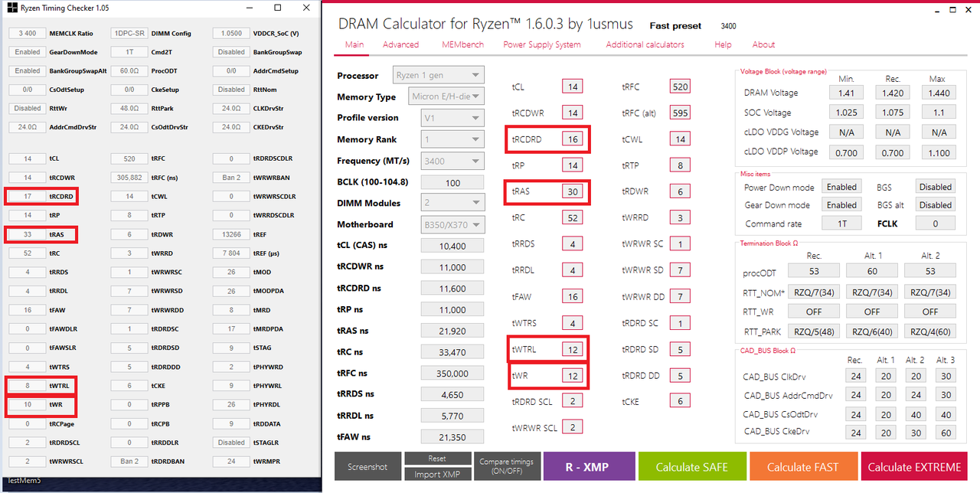Click the Import XMP button
The width and height of the screenshot is (980, 493).
click(x=436, y=474)
